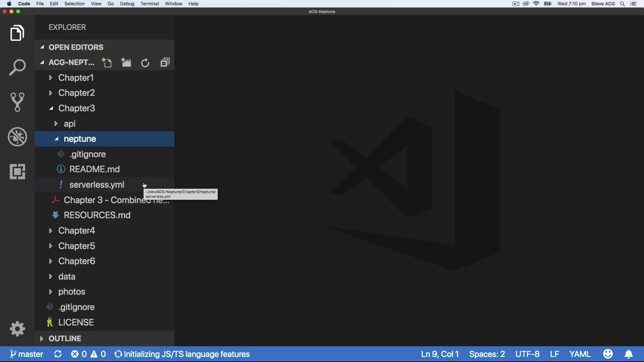Image resolution: width=644 pixels, height=362 pixels.
Task: Open macOS Spotlight search
Action: point(622,4)
